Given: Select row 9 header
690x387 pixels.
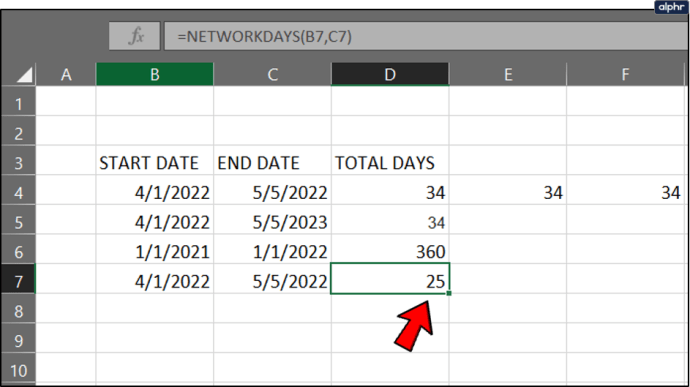Looking at the screenshot, I should 18,341.
